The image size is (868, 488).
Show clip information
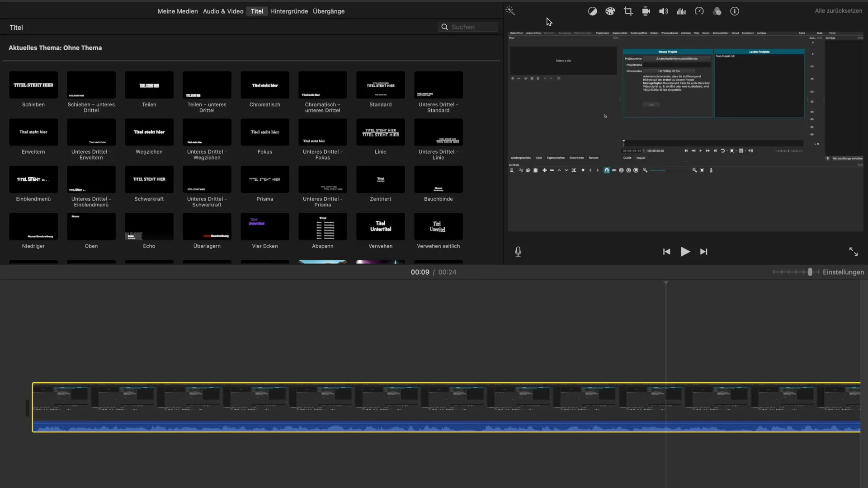point(735,11)
